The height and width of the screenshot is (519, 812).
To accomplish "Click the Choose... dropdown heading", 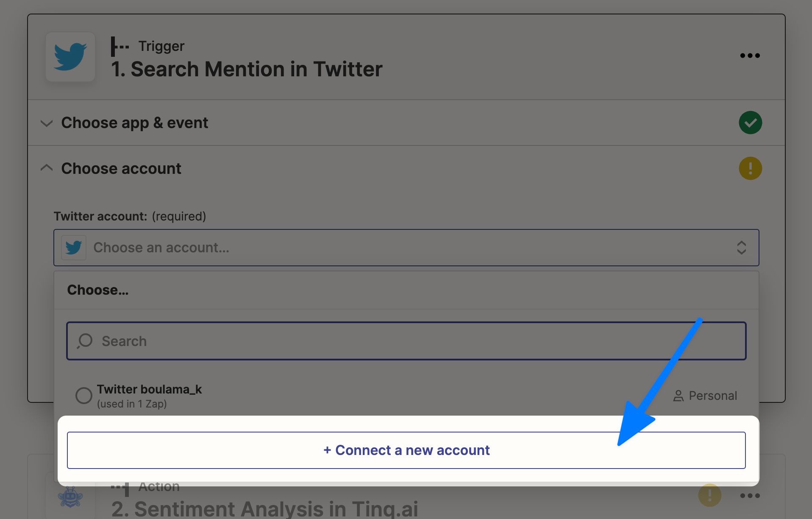I will pos(97,290).
